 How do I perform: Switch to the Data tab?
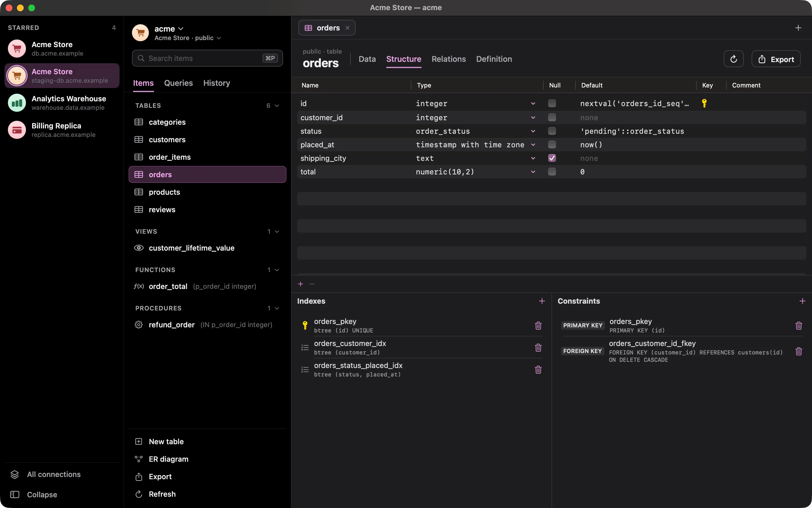point(367,59)
